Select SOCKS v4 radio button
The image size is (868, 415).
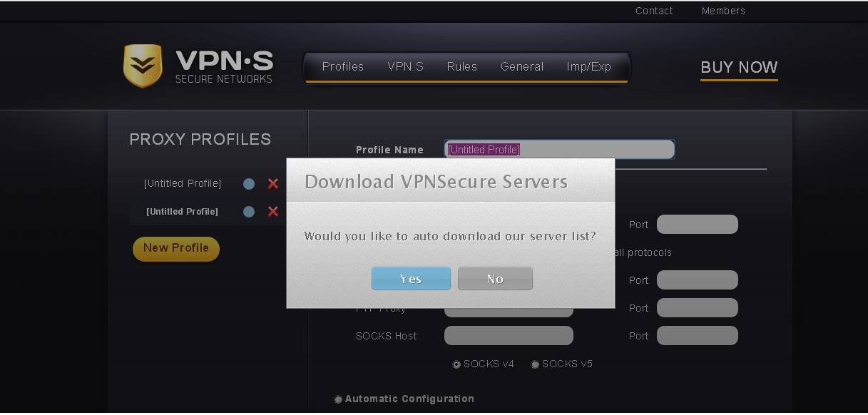456,364
